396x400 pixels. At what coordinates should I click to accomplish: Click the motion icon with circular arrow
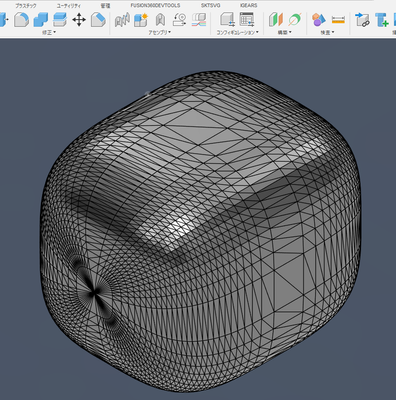[x=179, y=20]
